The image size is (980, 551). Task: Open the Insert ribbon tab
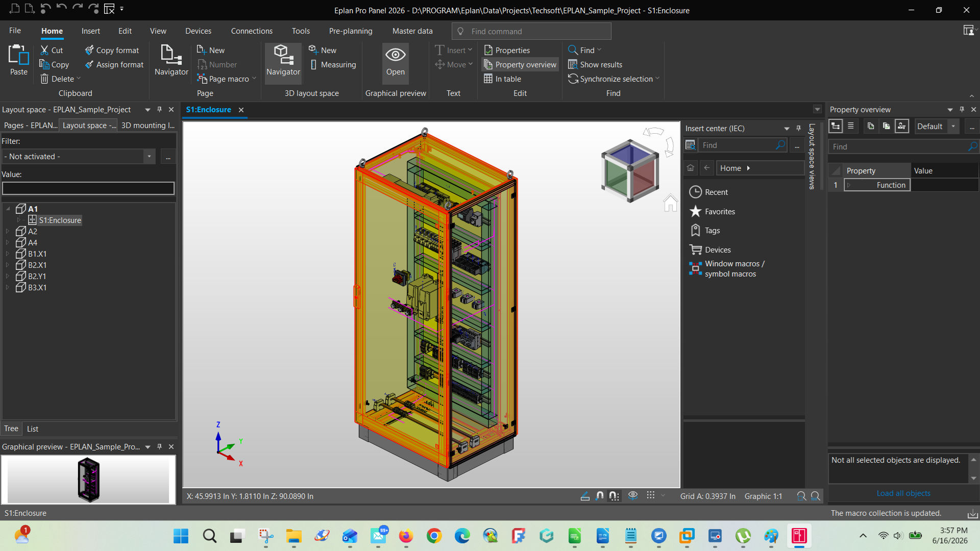pos(90,31)
